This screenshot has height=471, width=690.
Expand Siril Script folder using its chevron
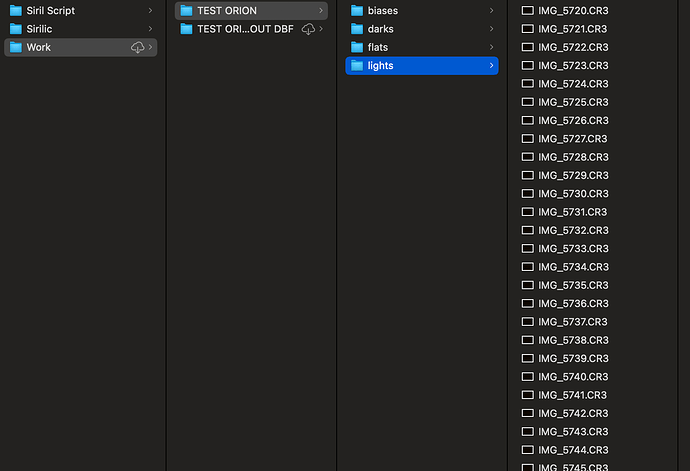tap(150, 10)
